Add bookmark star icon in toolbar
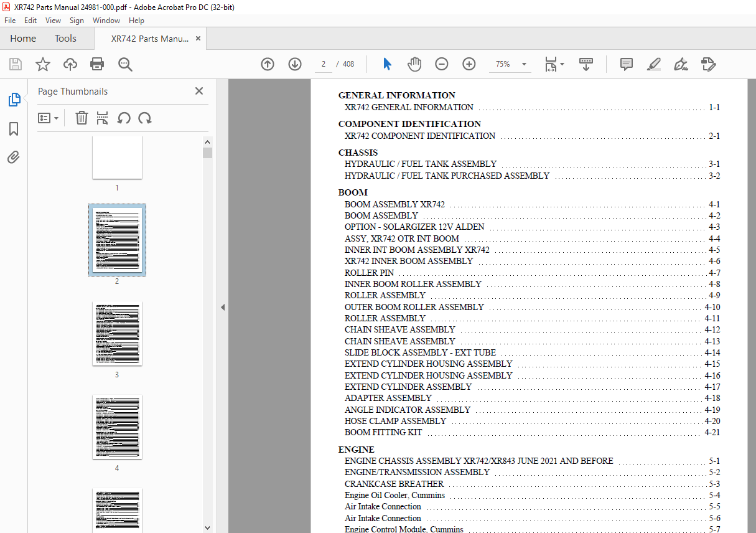The width and height of the screenshot is (756, 533). [42, 64]
